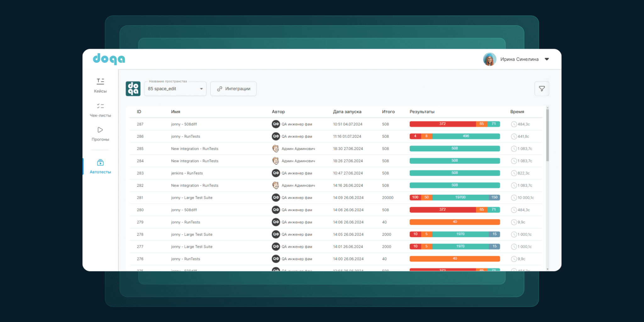644x322 pixels.
Task: Select the Автотесты sidebar icon
Action: click(x=100, y=163)
